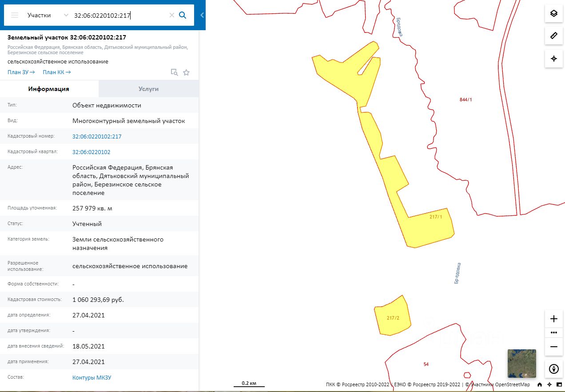Screen dimensions: 565x392
Task: Collapse the side panel with the left chevron
Action: click(x=202, y=15)
